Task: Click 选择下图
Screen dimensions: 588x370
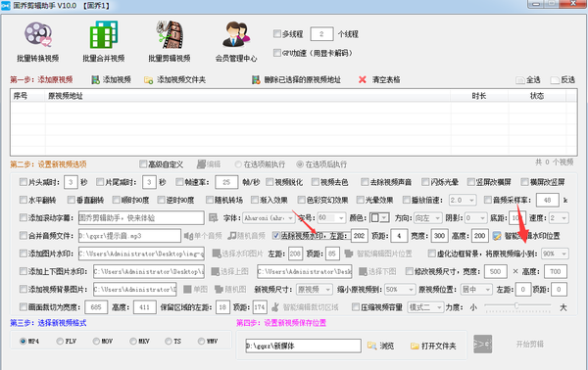Action: click(x=377, y=271)
